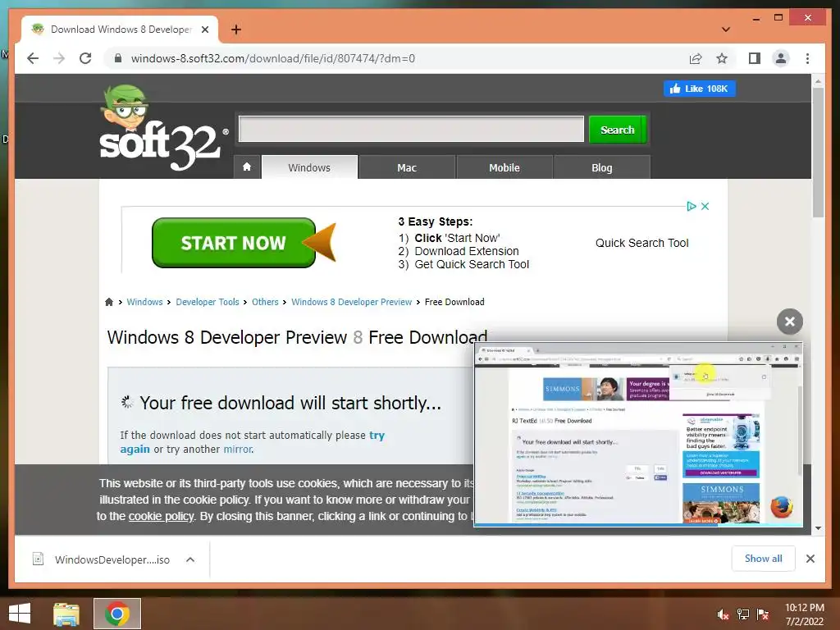Click the scrollbar down arrow

(818, 528)
